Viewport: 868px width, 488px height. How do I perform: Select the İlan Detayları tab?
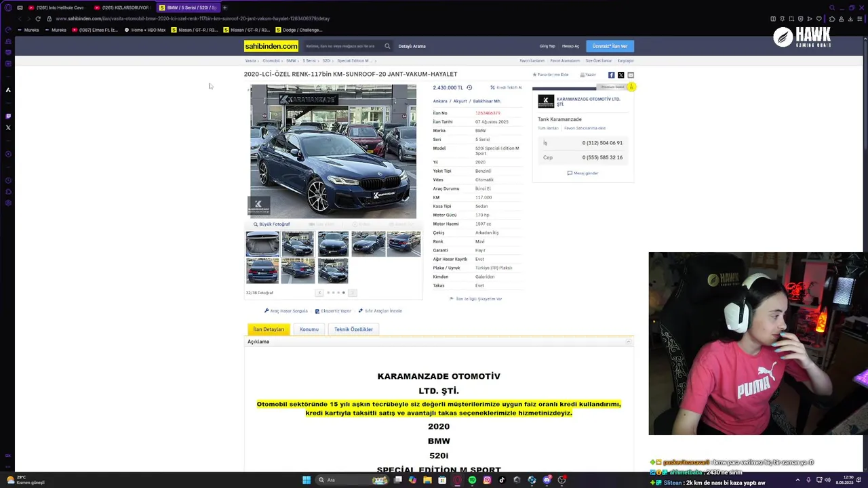pyautogui.click(x=269, y=329)
